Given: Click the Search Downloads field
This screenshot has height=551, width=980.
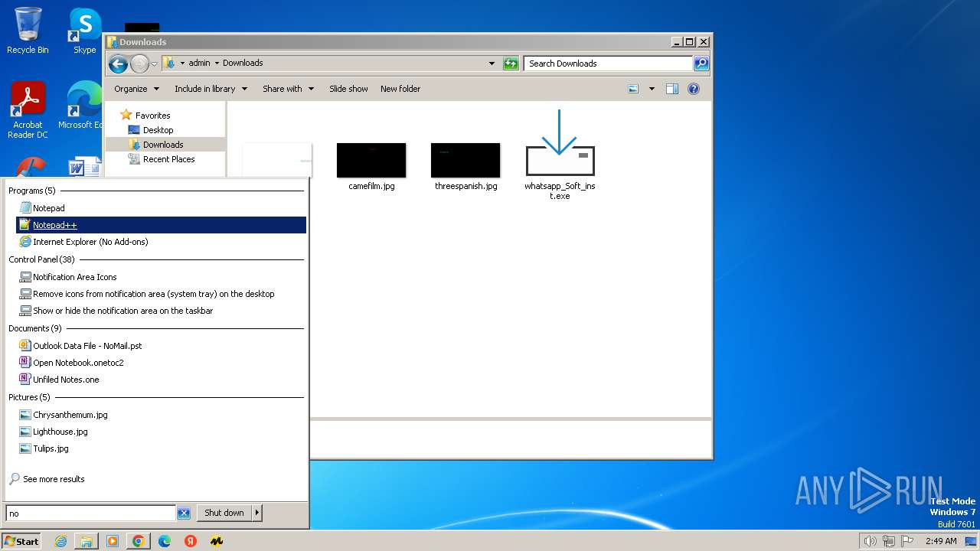Looking at the screenshot, I should tap(609, 64).
